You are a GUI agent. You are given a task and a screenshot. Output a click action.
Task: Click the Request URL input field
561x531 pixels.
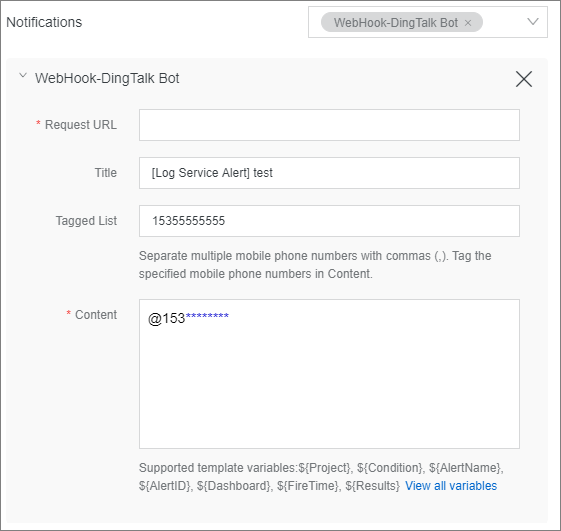[329, 125]
